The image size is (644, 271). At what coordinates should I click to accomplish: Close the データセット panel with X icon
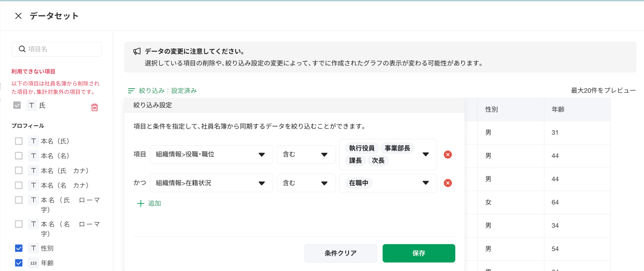18,16
